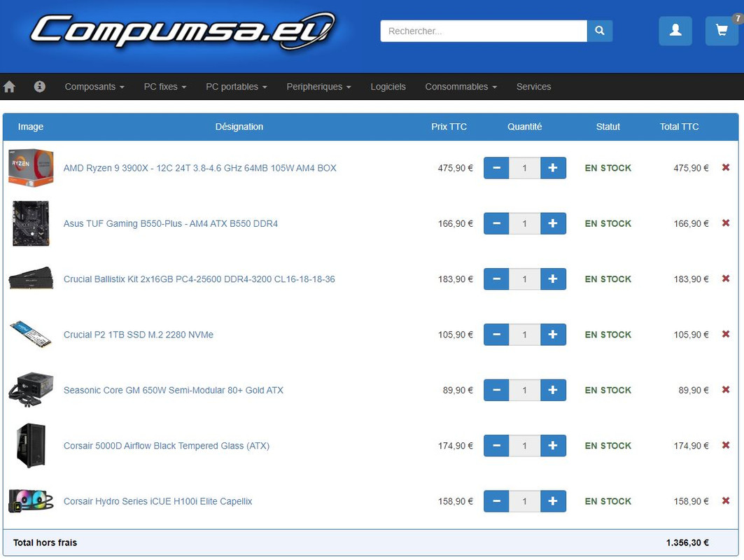744x560 pixels.
Task: Remove Asus TUF Gaming B550-Plus from cart
Action: 726,223
